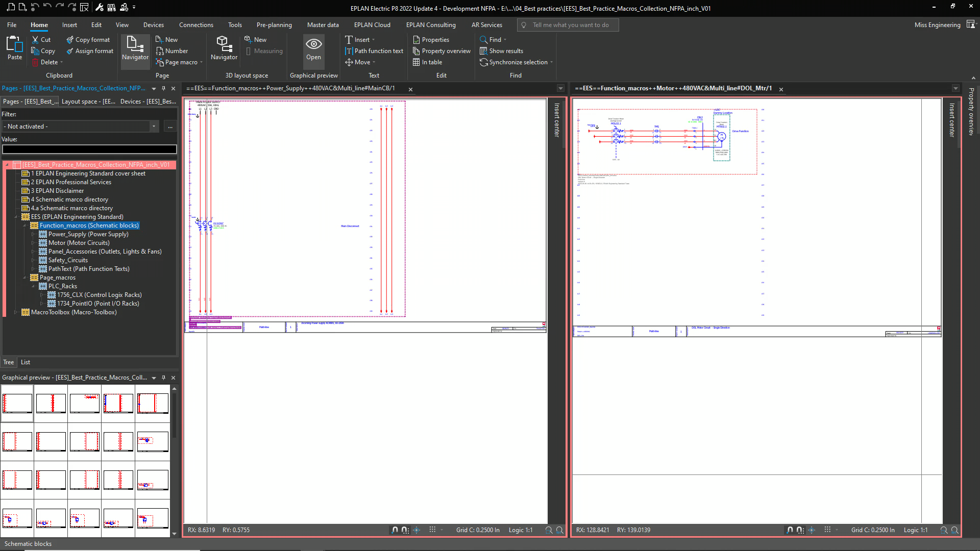The height and width of the screenshot is (551, 980).
Task: Click Synchronize selection icon
Action: click(x=483, y=62)
